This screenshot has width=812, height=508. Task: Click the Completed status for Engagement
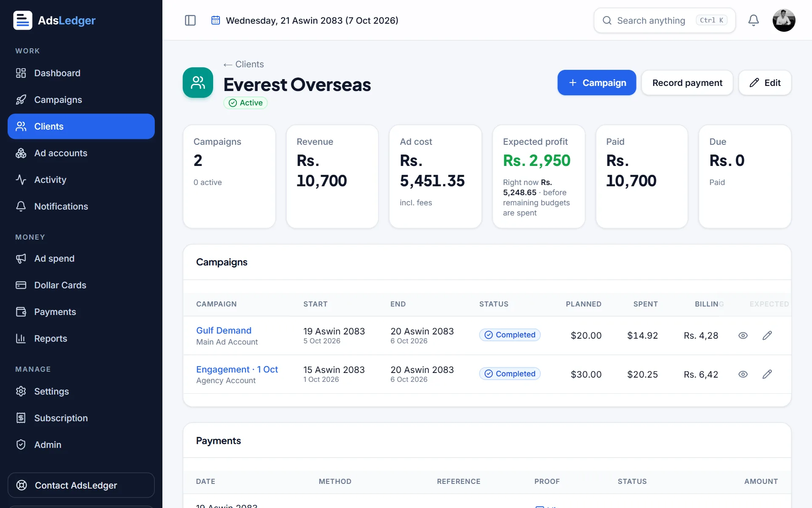510,374
